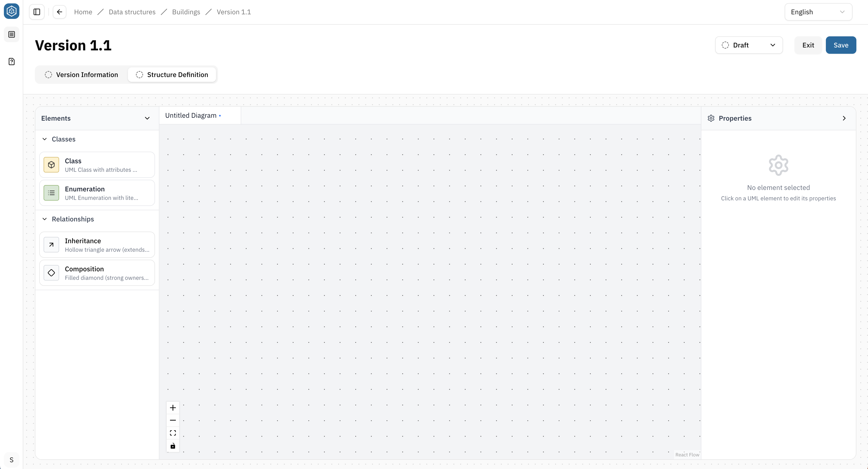Viewport: 868px width, 469px height.
Task: Collapse the Classes section
Action: 45,139
